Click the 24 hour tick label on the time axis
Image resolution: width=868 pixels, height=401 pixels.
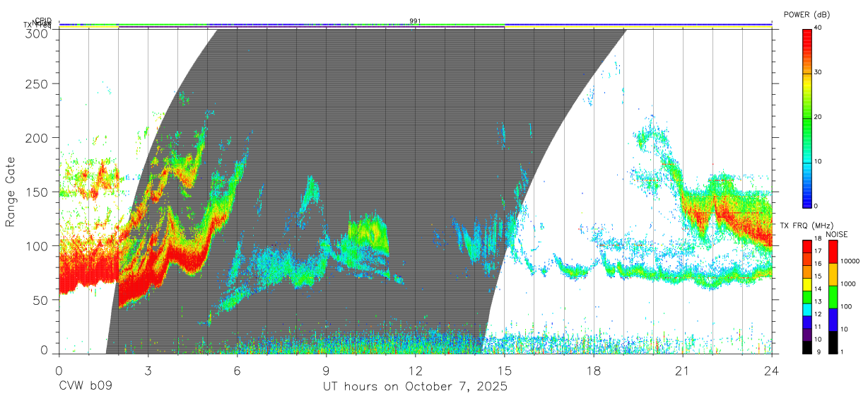[772, 370]
